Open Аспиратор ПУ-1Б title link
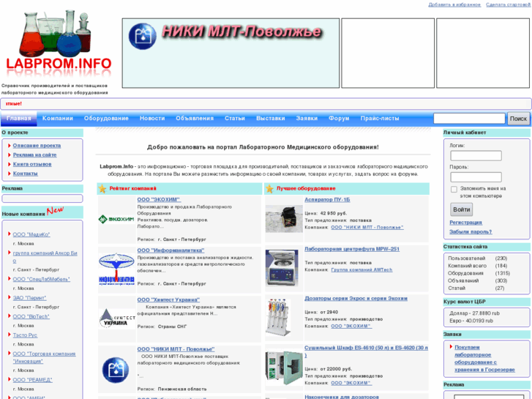This screenshot has width=532, height=399. pyautogui.click(x=327, y=200)
